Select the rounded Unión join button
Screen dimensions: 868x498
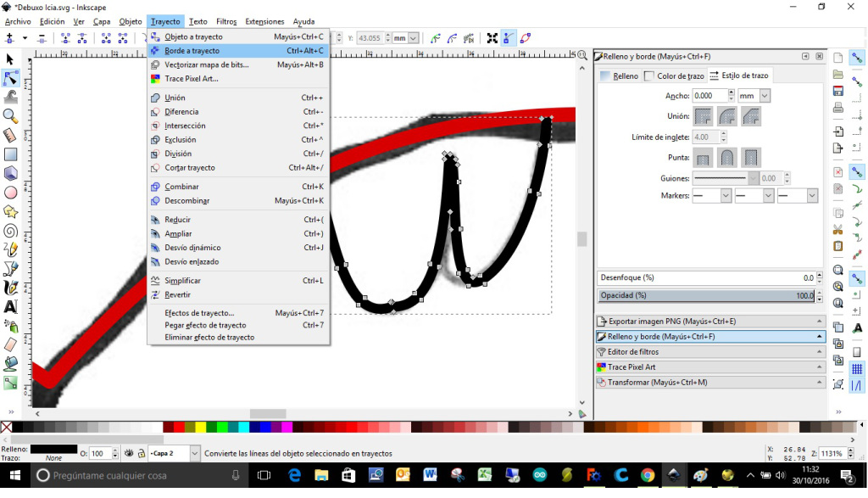727,116
